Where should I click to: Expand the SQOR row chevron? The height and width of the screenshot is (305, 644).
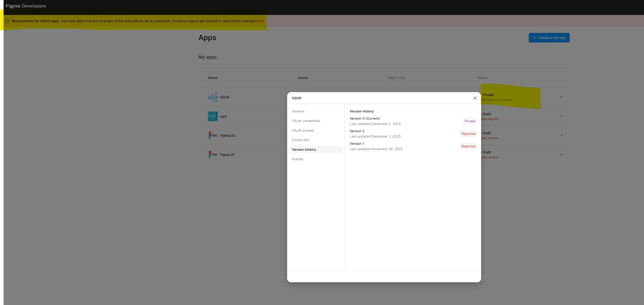(x=561, y=97)
